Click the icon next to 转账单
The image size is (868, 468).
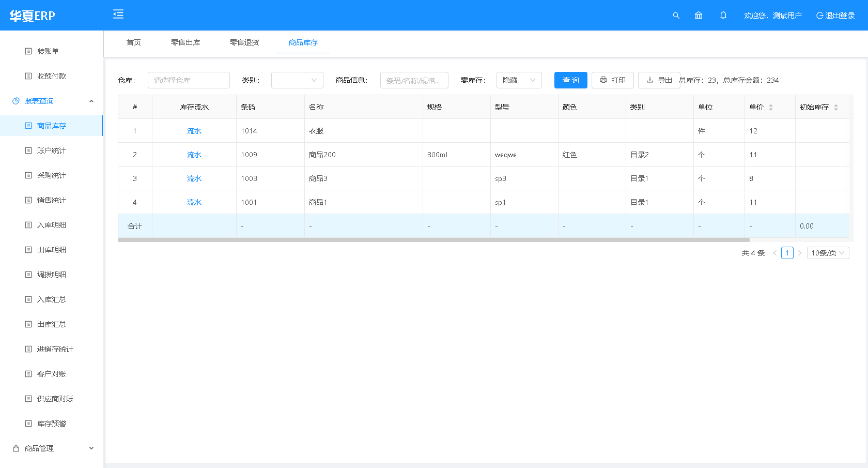tap(28, 51)
